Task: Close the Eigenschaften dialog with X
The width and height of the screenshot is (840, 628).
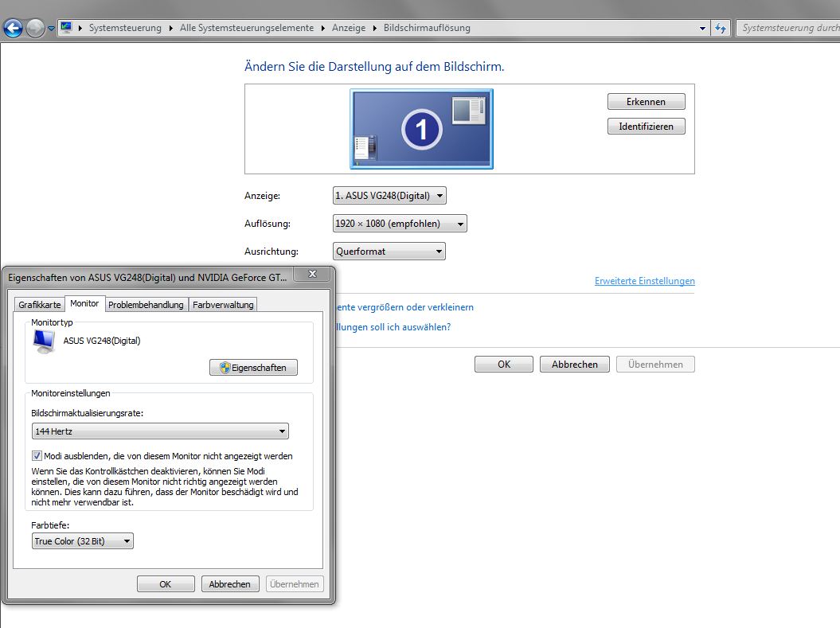Action: pyautogui.click(x=313, y=274)
